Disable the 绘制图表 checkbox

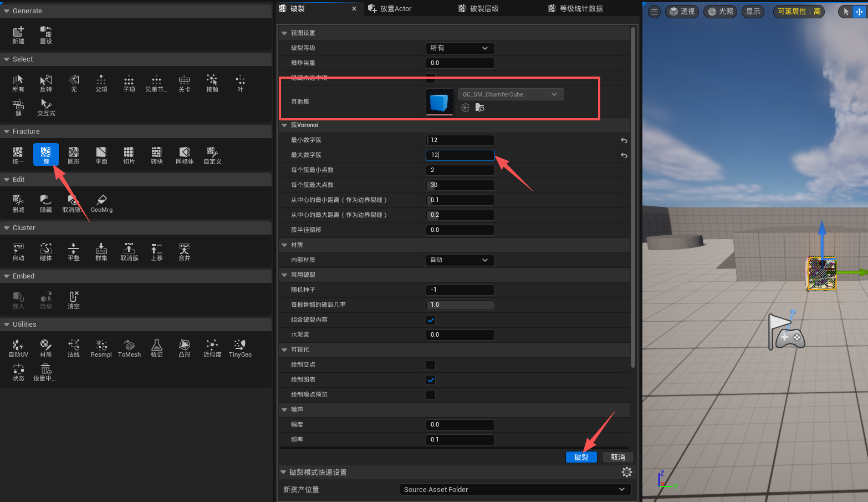point(431,380)
